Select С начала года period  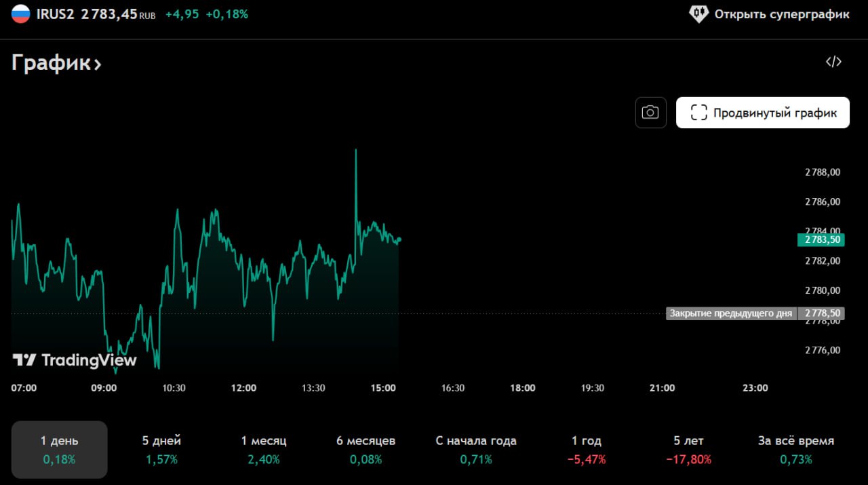475,449
